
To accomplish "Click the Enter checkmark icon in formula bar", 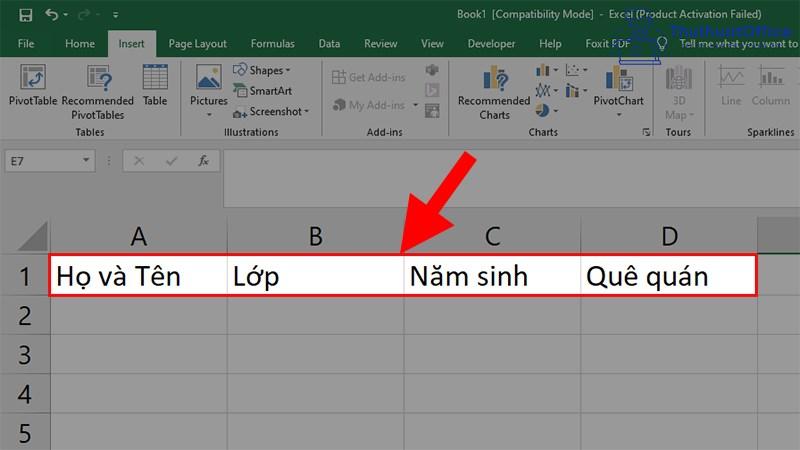I will click(x=171, y=161).
